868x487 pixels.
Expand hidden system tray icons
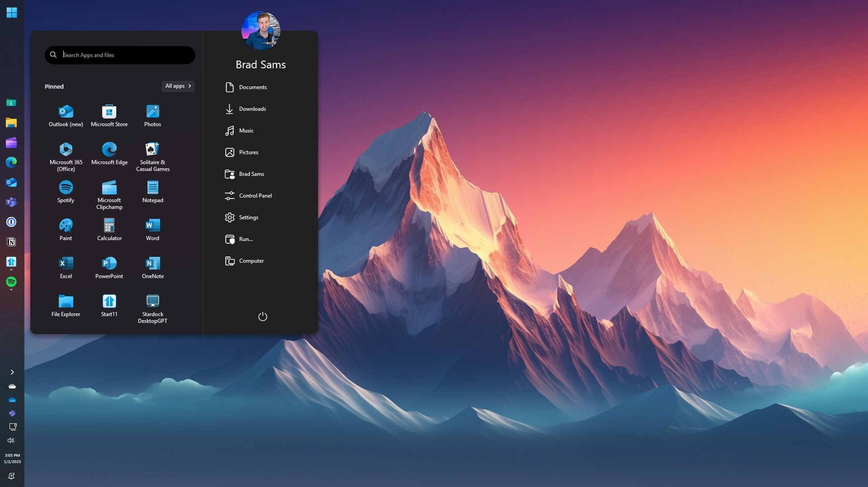tap(12, 372)
